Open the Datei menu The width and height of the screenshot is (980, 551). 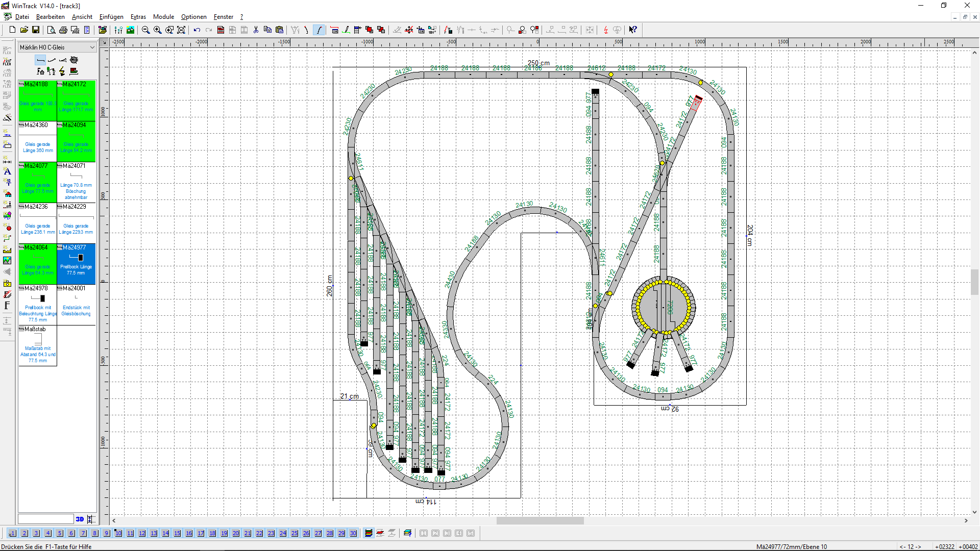click(x=22, y=17)
